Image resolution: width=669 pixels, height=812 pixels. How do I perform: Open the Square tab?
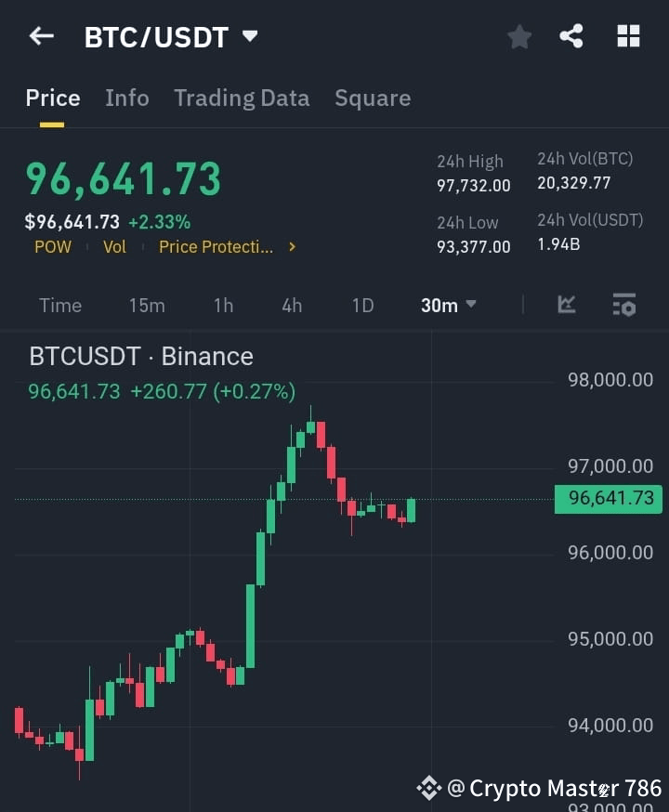[373, 98]
